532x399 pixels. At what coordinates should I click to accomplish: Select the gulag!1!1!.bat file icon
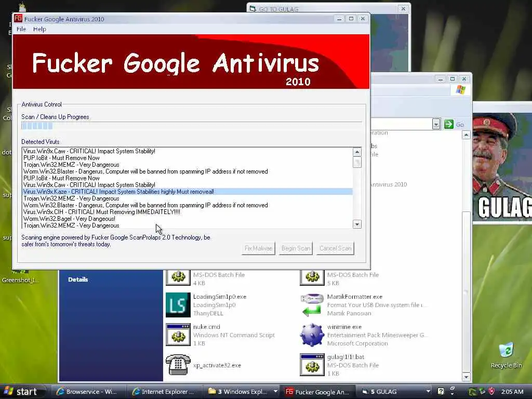(x=312, y=365)
